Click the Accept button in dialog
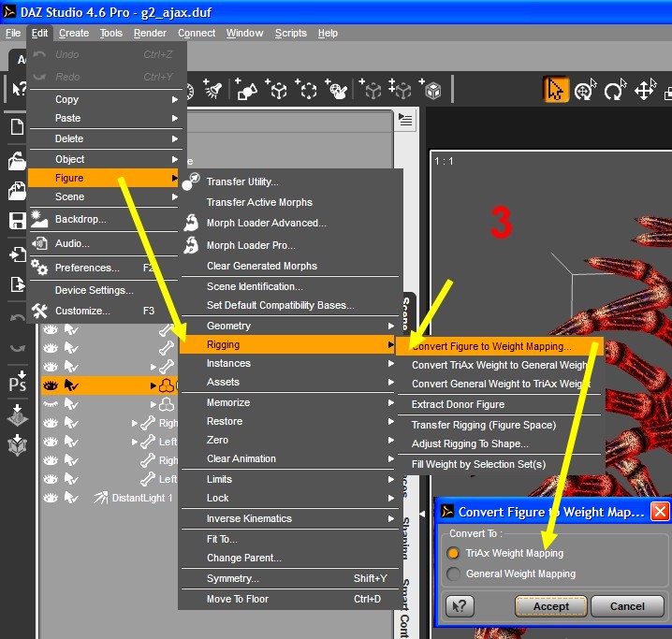This screenshot has width=672, height=639. tap(550, 606)
